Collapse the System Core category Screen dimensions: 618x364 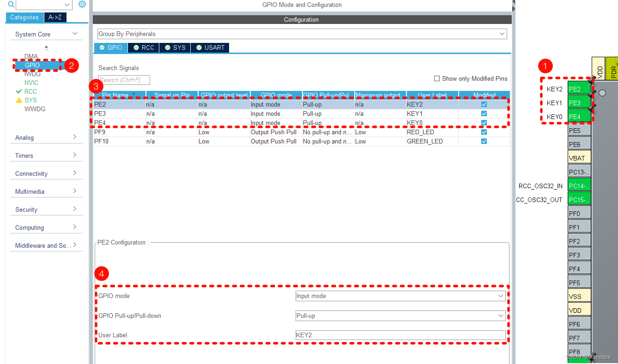click(46, 34)
